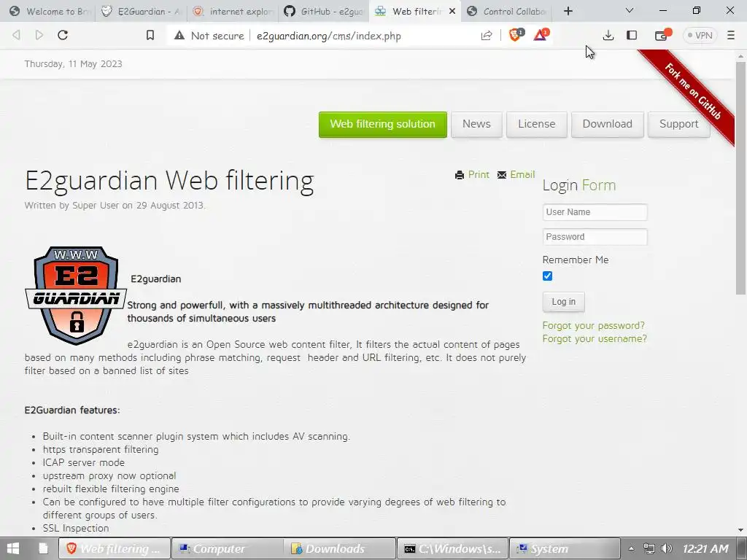Open the News menu item
Image resolution: width=747 pixels, height=560 pixels.
coord(476,124)
